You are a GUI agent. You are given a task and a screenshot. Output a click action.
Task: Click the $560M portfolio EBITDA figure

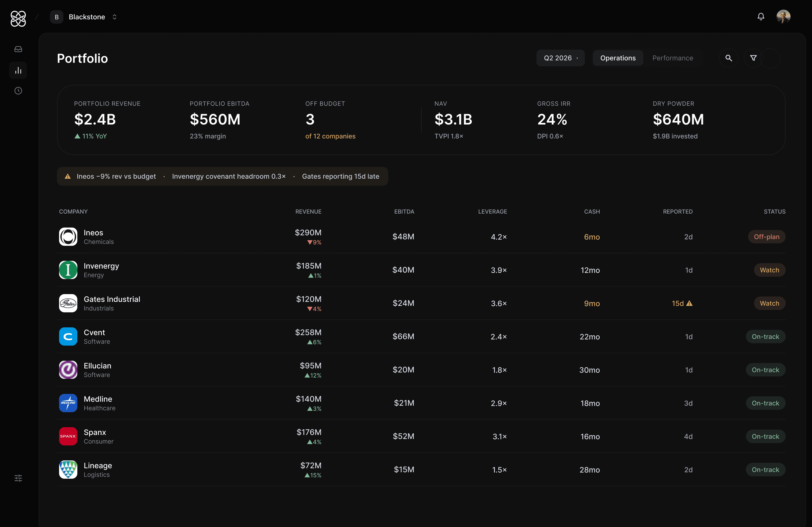tap(215, 120)
